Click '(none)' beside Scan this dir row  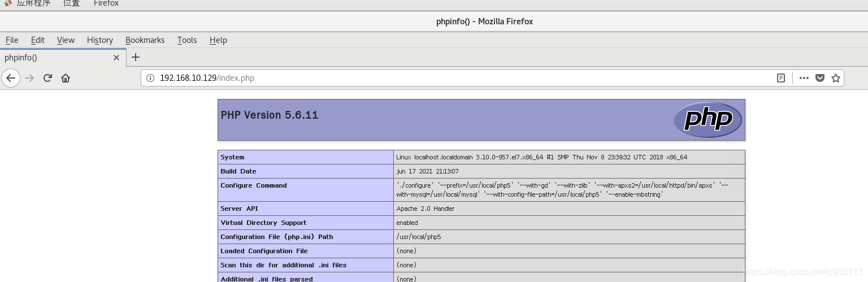pos(406,265)
